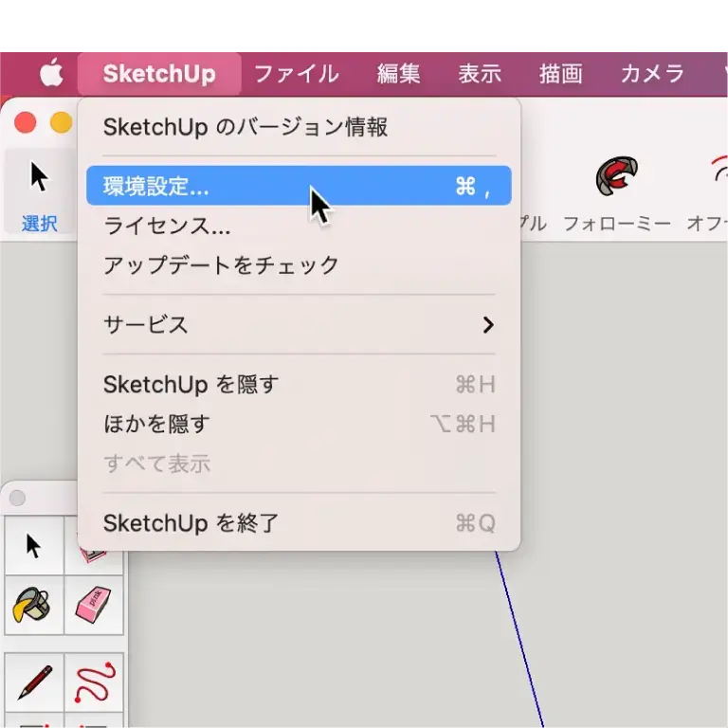Minimize the main SketchUp window
728x728 pixels.
(x=61, y=122)
